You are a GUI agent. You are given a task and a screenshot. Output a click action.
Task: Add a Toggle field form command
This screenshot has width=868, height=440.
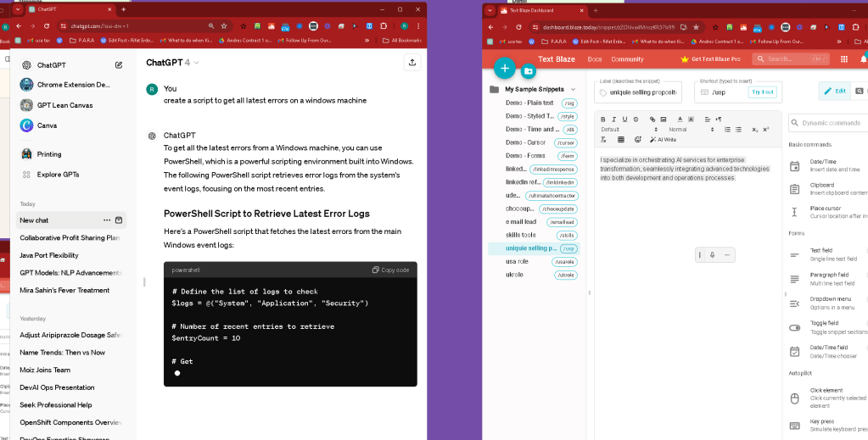click(x=829, y=327)
